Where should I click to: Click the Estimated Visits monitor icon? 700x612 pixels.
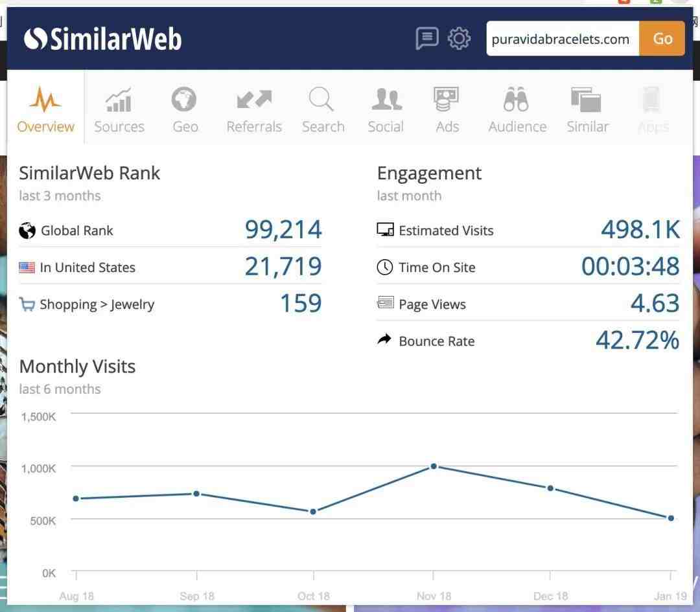click(385, 230)
